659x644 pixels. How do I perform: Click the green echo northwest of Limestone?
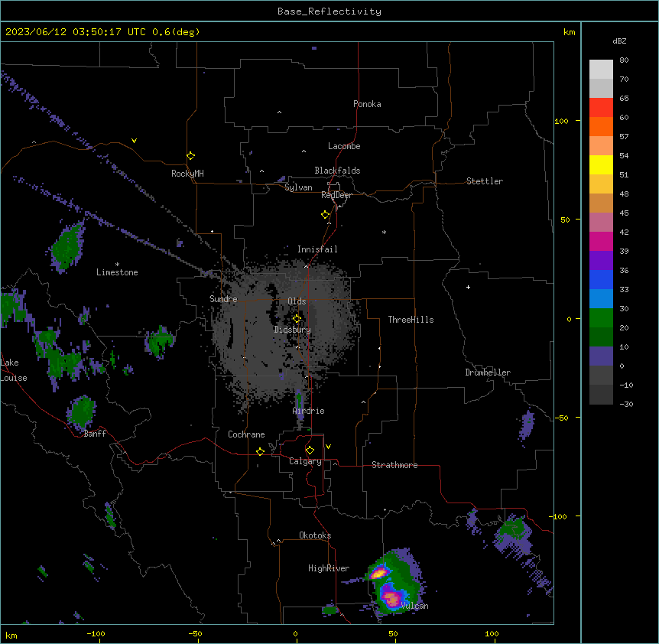pos(67,248)
